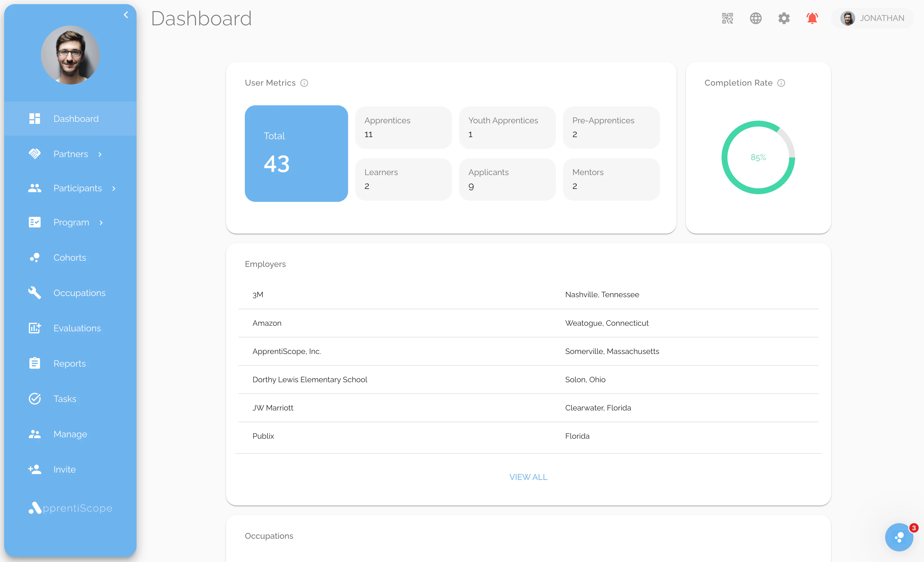Click the Evaluations chart icon

point(34,328)
